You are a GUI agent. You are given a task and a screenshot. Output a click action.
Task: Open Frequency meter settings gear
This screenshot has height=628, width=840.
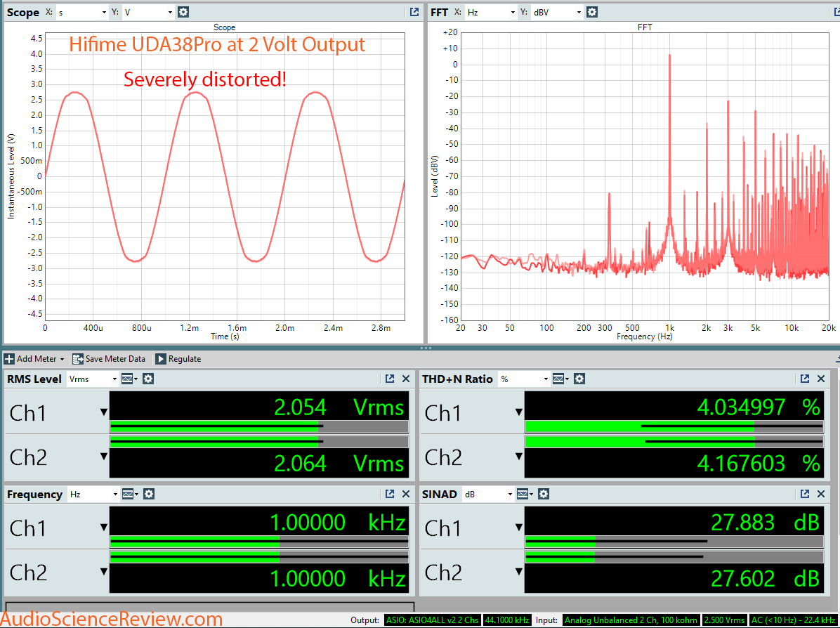(149, 494)
